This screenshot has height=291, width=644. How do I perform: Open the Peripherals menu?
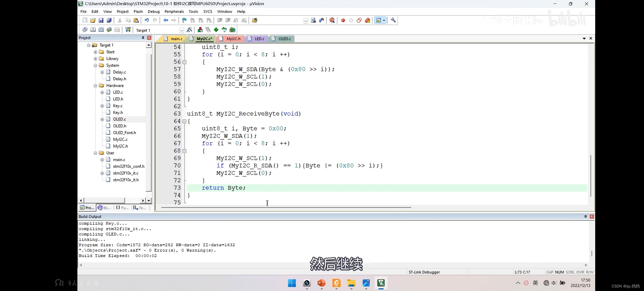(x=174, y=12)
